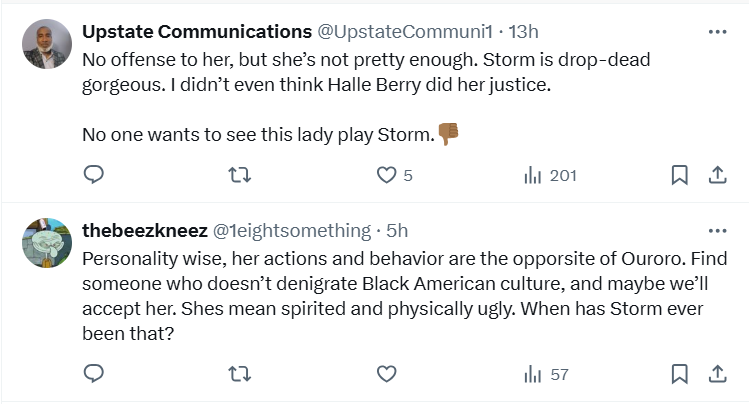Repost thebeezkneez's tweet

240,374
